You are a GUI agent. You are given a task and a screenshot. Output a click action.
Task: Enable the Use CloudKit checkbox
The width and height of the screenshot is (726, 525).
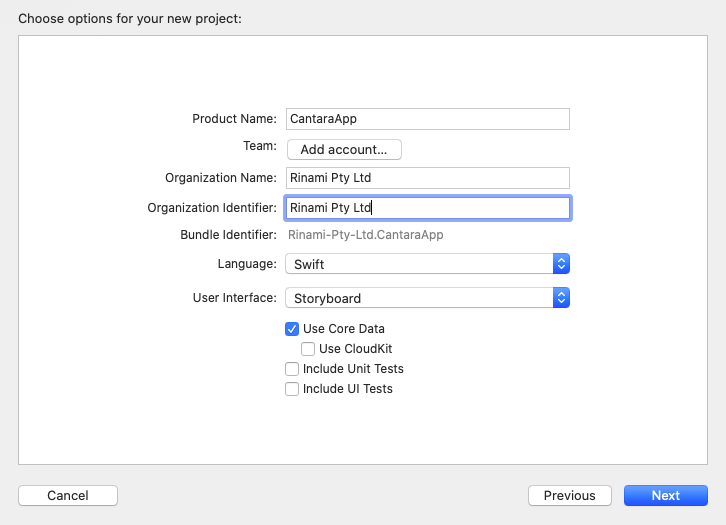[x=308, y=349]
